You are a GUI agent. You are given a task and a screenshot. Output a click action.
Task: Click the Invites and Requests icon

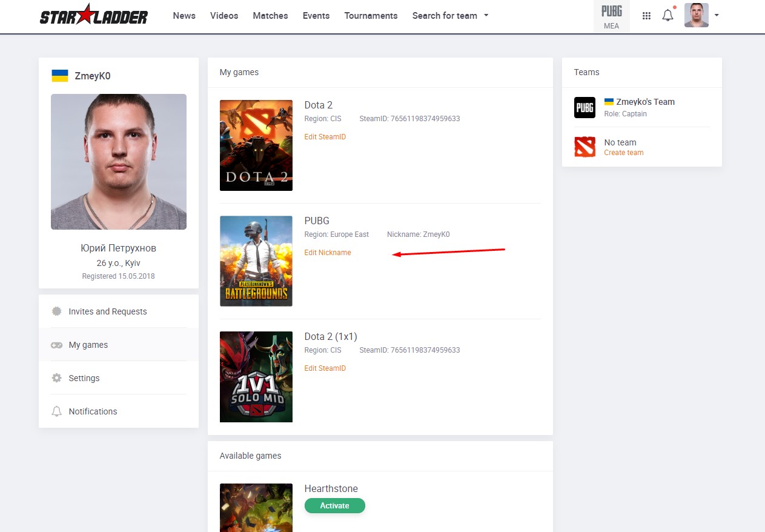tap(56, 311)
